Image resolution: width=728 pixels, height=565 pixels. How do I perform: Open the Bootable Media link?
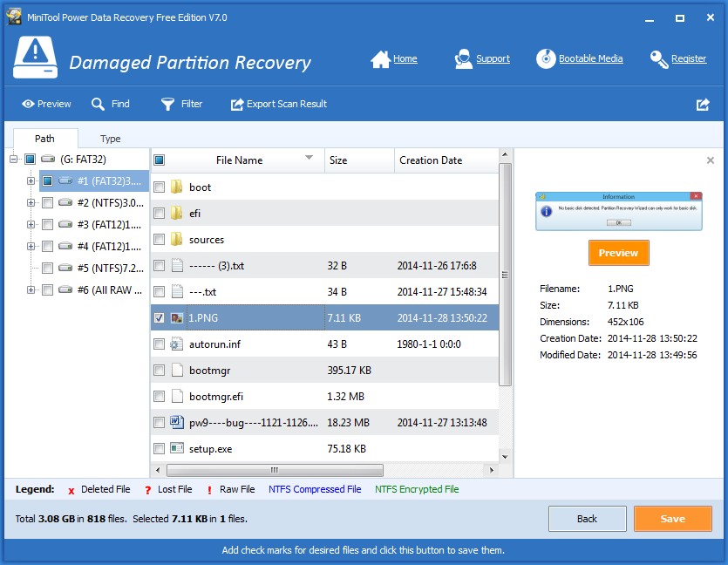(590, 59)
